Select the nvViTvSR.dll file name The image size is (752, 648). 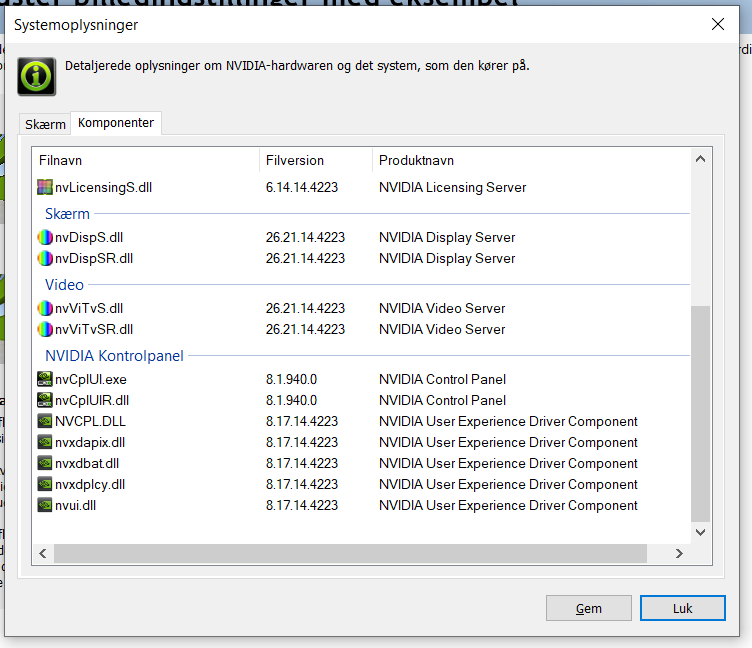point(94,330)
